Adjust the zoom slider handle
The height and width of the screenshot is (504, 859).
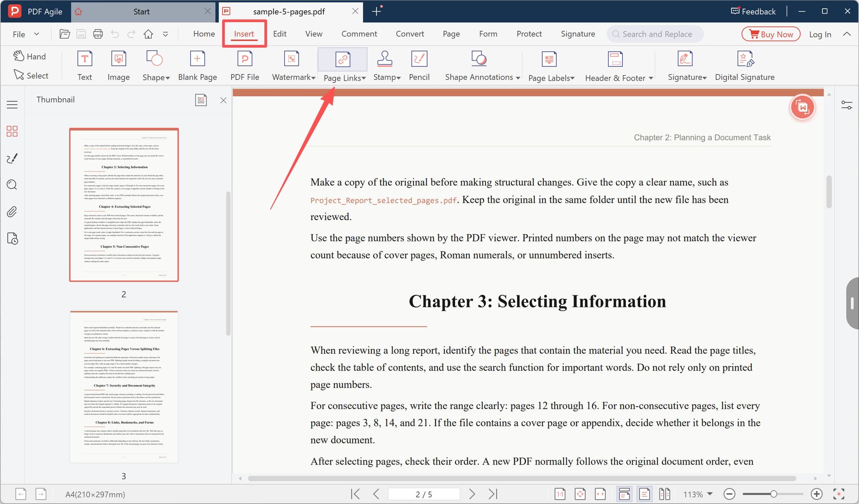773,494
